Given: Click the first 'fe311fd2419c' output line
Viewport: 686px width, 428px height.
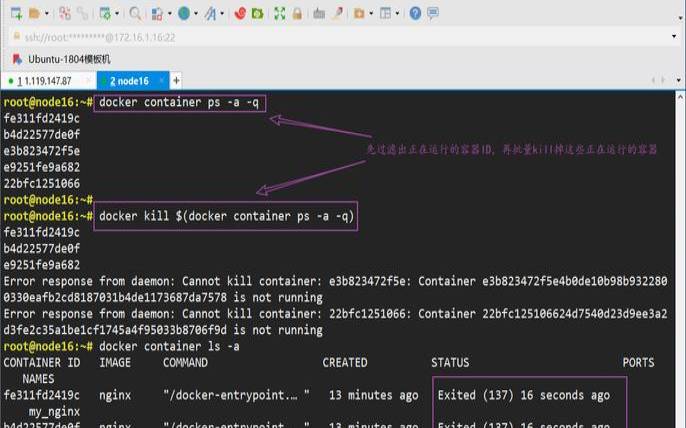Looking at the screenshot, I should (42, 119).
